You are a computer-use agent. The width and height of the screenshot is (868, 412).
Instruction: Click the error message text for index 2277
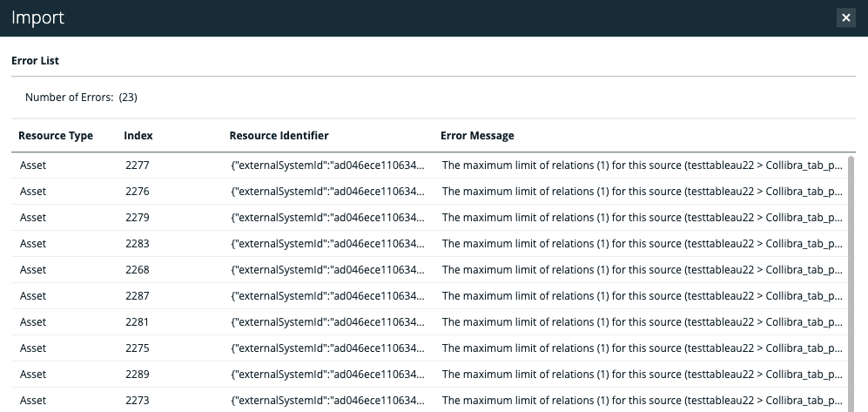pyautogui.click(x=642, y=165)
